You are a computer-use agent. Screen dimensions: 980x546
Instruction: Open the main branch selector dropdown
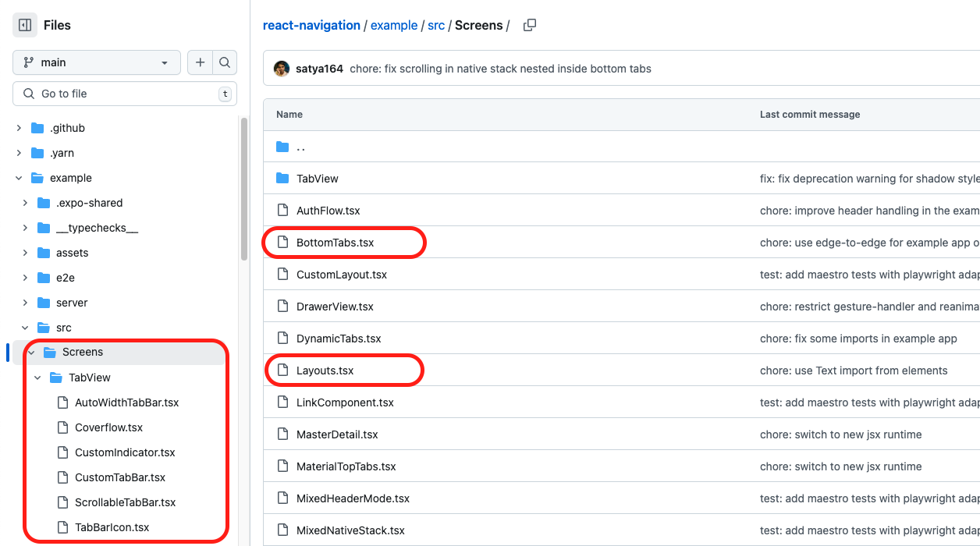[x=97, y=62]
